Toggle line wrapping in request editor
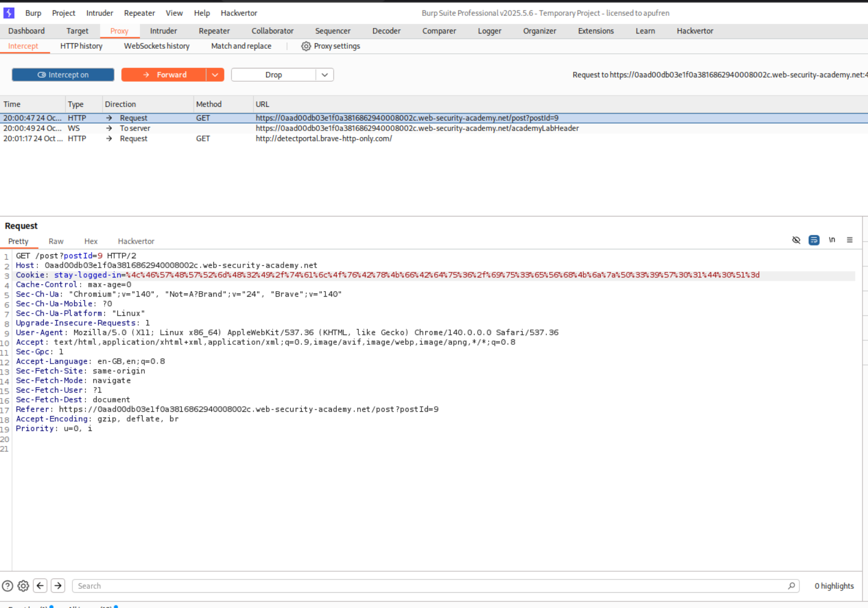This screenshot has width=868, height=608. [x=814, y=240]
